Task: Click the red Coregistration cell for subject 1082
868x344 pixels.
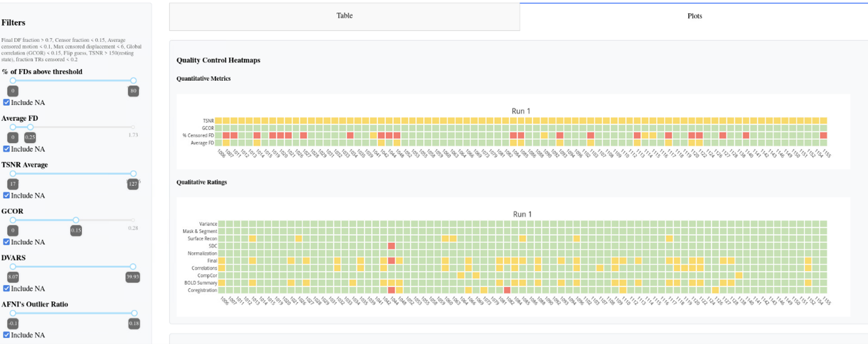Action: pos(507,290)
